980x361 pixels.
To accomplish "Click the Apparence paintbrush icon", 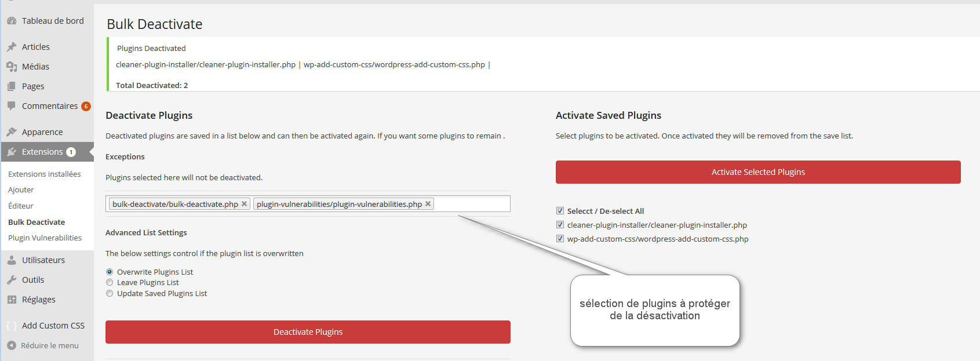I will coord(12,132).
